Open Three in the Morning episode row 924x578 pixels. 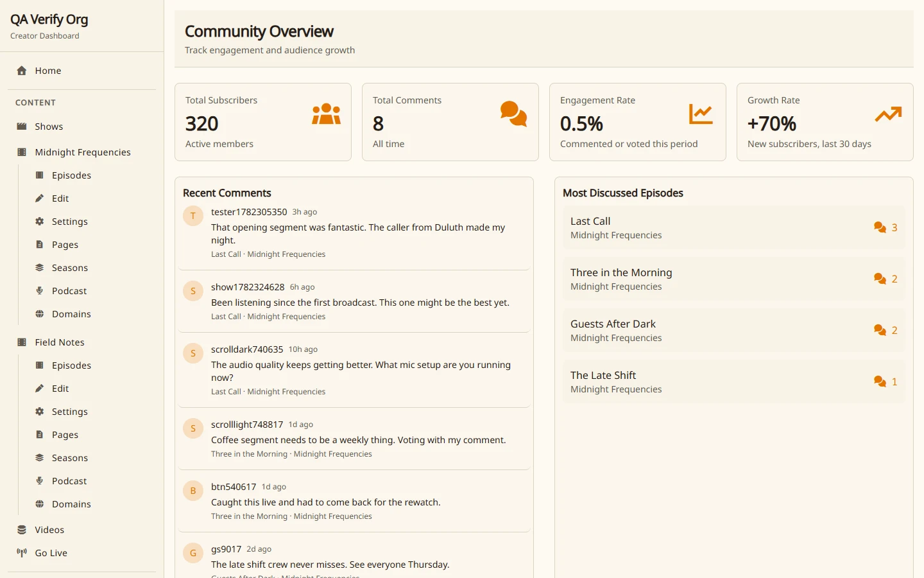tap(734, 279)
